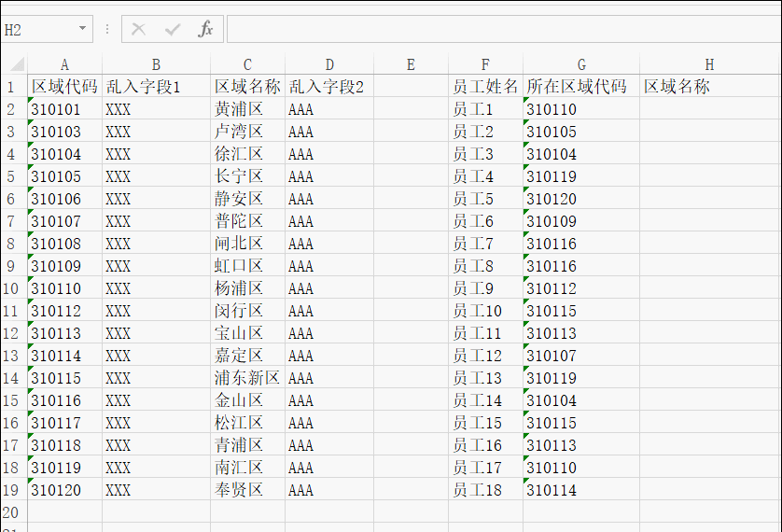
Task: Click cell B1 '乱入字段1'
Action: pos(156,86)
